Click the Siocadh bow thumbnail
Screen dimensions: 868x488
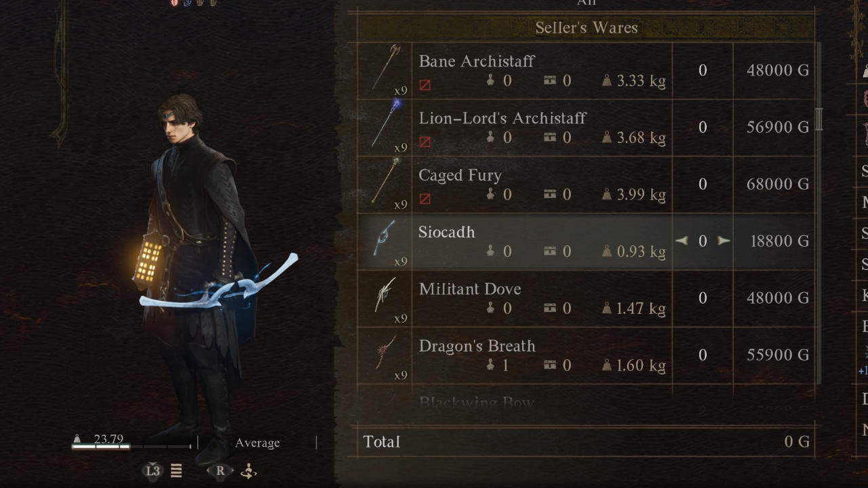point(384,238)
